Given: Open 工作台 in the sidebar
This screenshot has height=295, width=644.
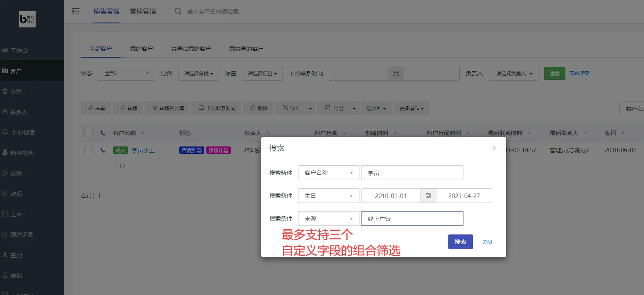Looking at the screenshot, I should pyautogui.click(x=32, y=50).
